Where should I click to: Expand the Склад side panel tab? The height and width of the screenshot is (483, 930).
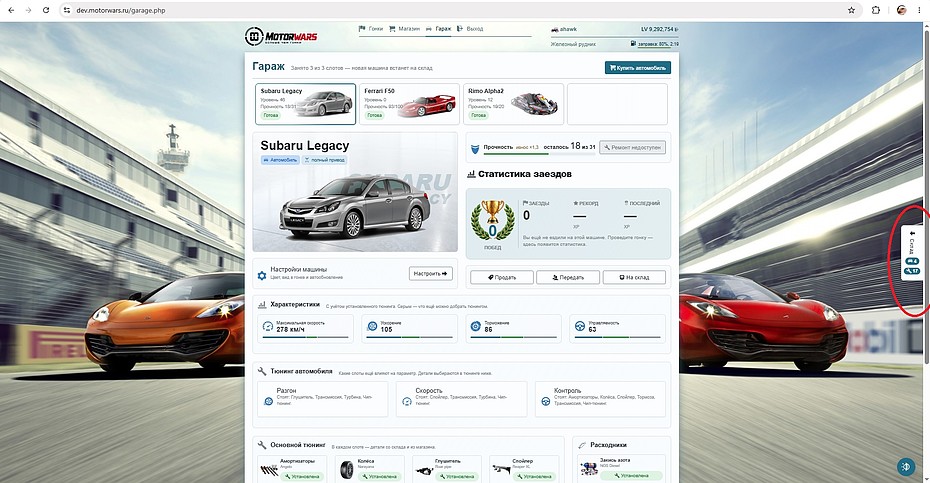(x=912, y=252)
